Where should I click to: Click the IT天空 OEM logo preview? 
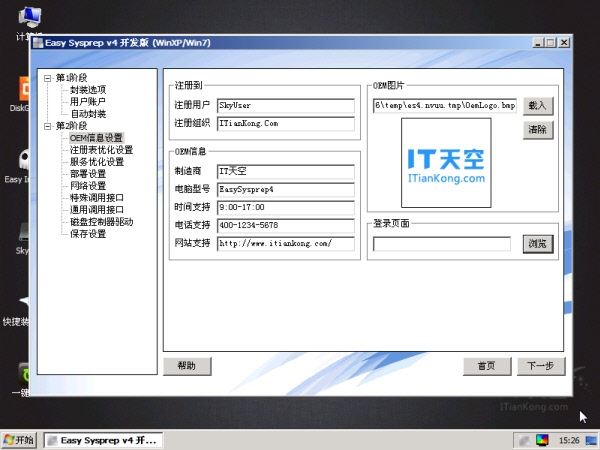(x=446, y=163)
